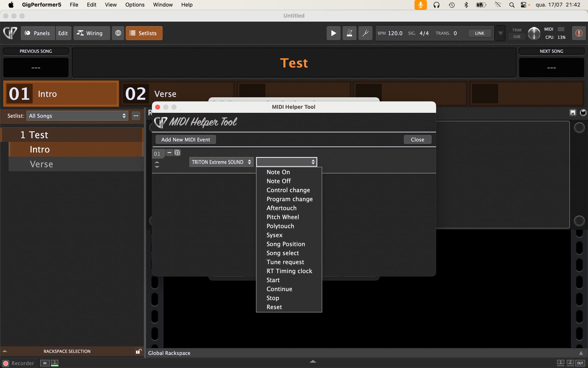Screen dimensions: 588x368
Task: Open the TRITON Extreme SOUND device dropdown
Action: pos(221,162)
